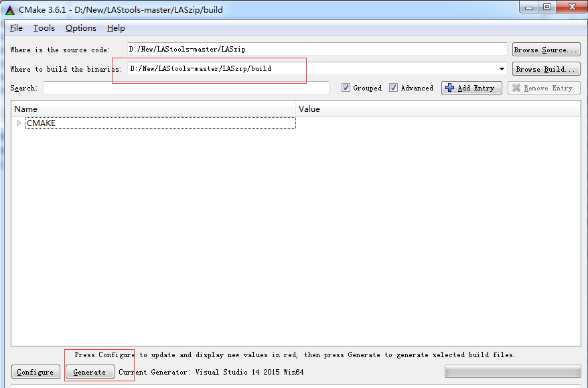The image size is (588, 388).
Task: Toggle the Grouped checkbox
Action: (346, 88)
